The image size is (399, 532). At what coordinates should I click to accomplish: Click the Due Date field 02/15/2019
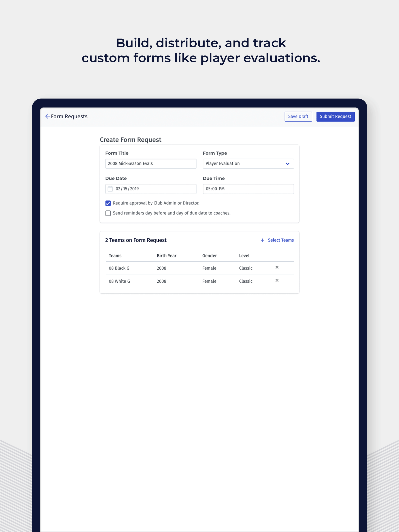click(151, 189)
